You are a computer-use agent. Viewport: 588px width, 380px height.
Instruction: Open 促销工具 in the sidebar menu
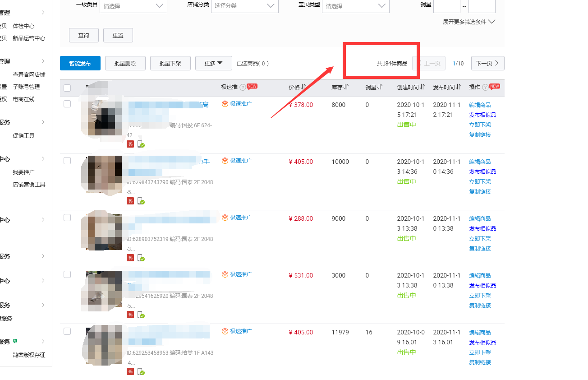click(23, 135)
